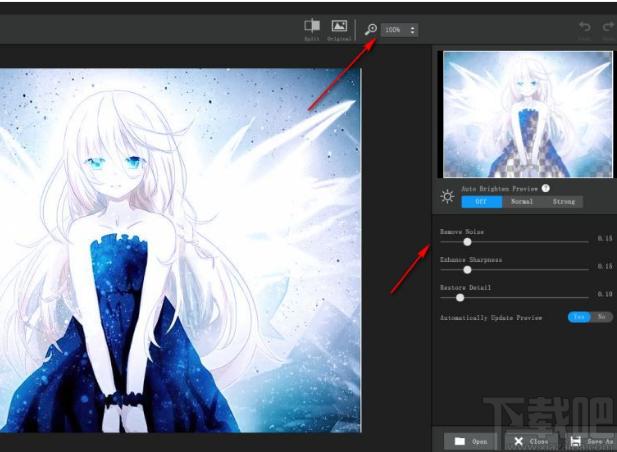Disable Automatically Update Preview with No
This screenshot has width=617, height=452.
(x=602, y=317)
